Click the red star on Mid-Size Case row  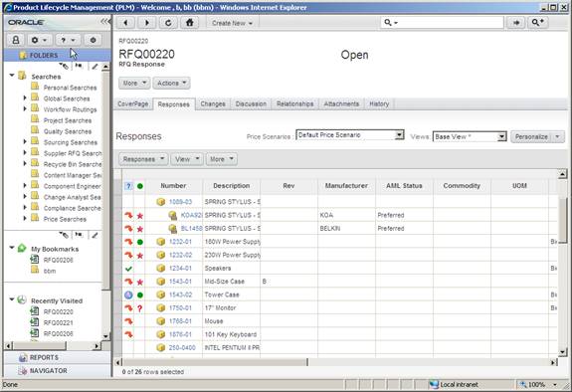[139, 282]
